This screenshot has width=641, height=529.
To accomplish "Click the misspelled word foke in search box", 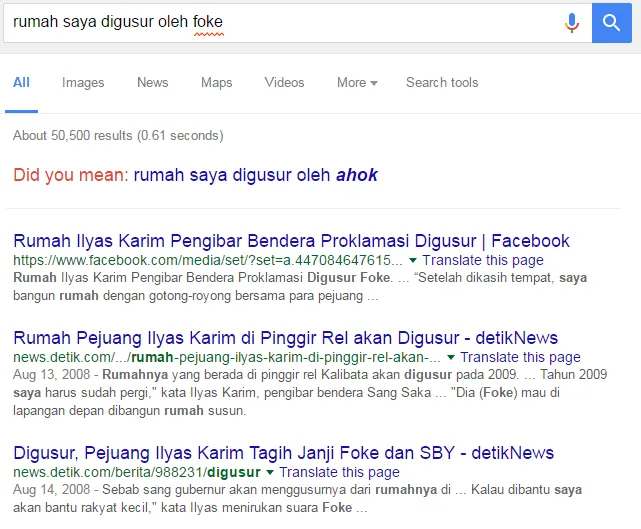I will (208, 22).
